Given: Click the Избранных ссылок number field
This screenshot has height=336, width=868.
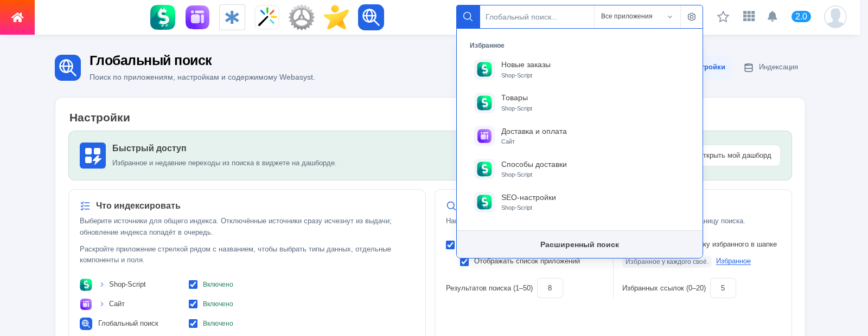Looking at the screenshot, I should 723,288.
